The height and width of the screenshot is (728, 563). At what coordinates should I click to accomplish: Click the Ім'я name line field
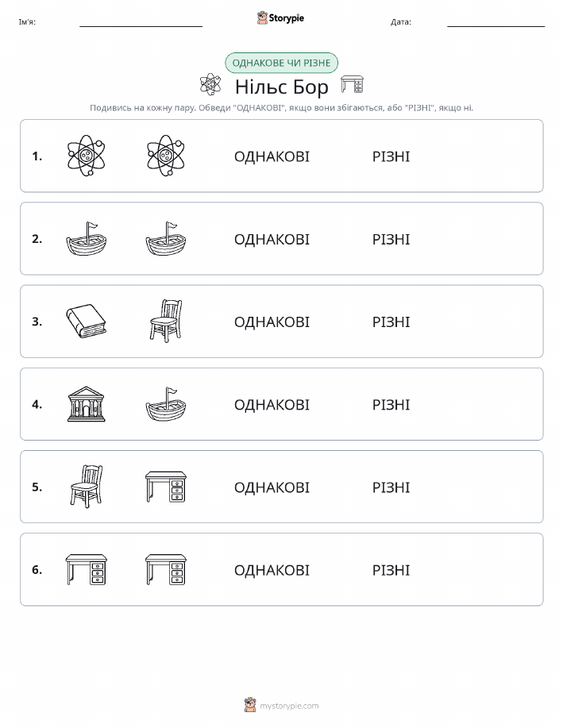(x=141, y=22)
